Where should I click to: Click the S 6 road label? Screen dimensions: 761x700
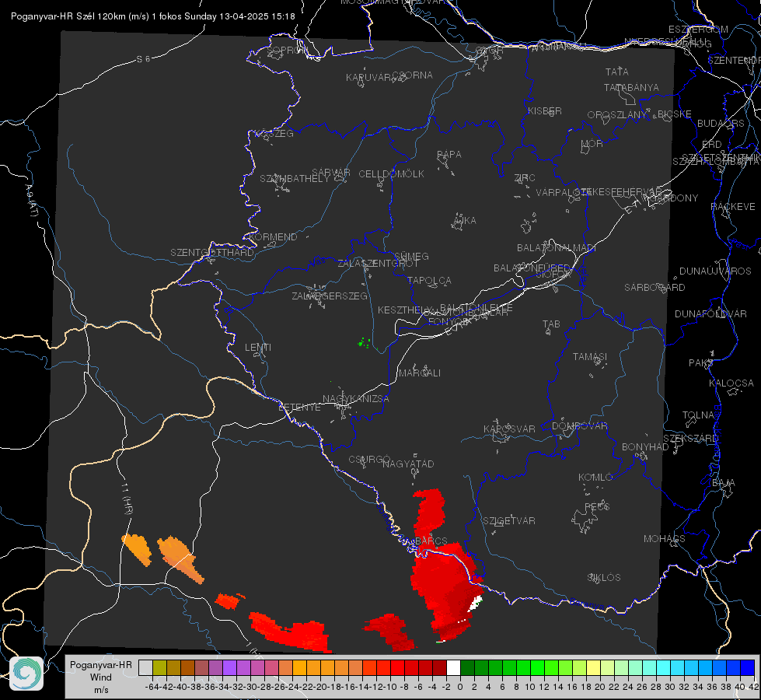coord(144,59)
